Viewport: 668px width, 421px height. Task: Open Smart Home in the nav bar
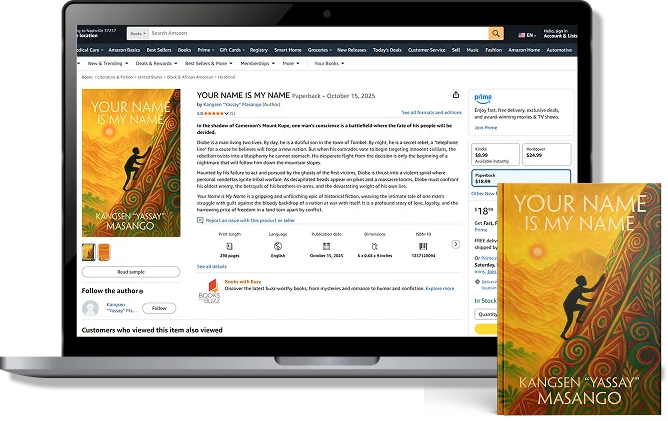click(x=288, y=50)
